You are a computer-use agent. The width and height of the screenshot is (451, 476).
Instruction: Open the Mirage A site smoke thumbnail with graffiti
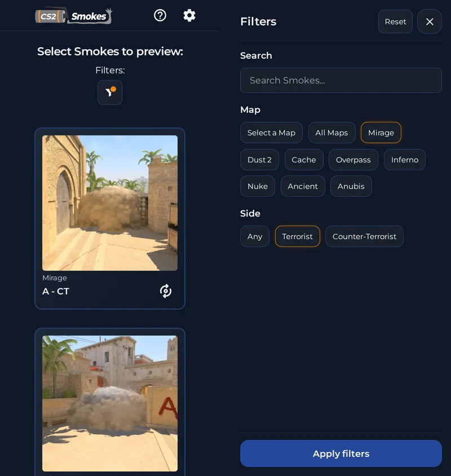pos(110,403)
